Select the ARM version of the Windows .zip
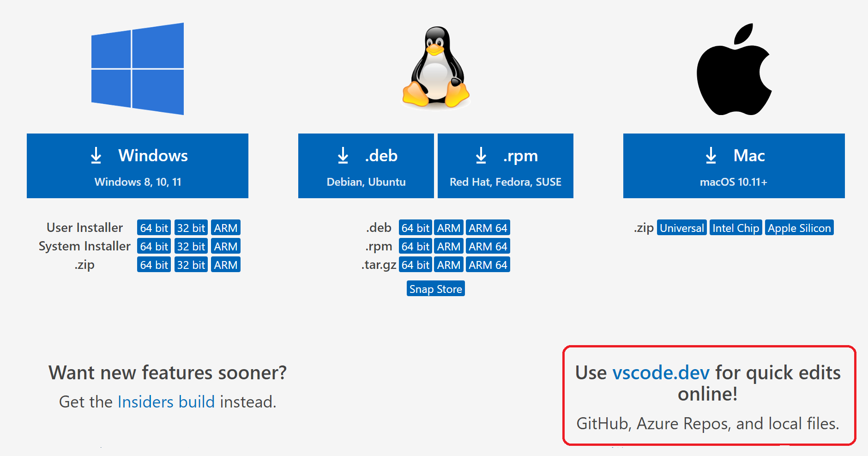This screenshot has width=868, height=456. tap(225, 264)
